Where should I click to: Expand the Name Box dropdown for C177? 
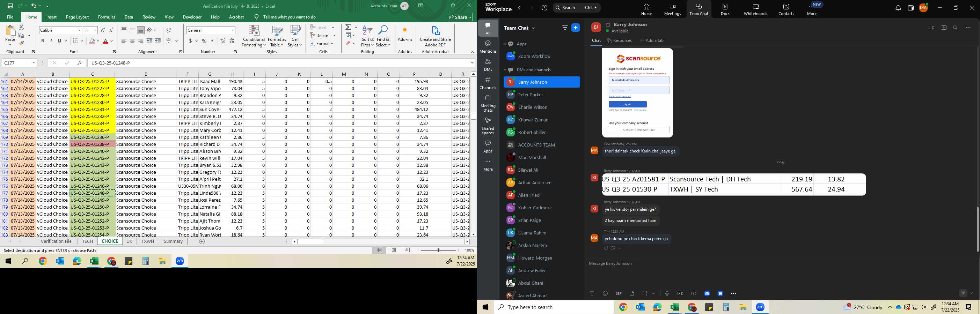click(x=34, y=63)
